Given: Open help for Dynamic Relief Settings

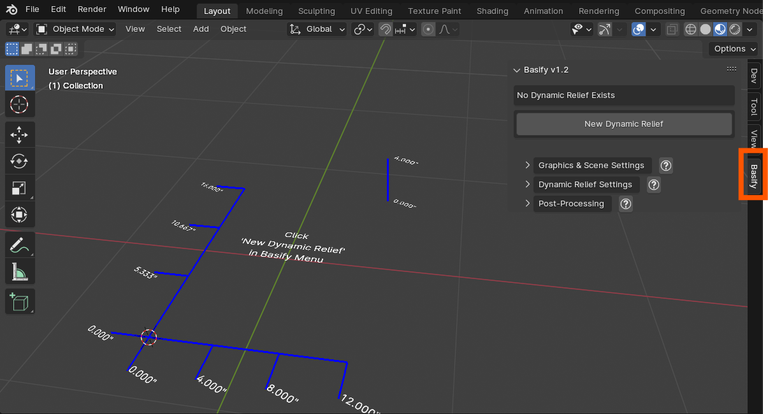Looking at the screenshot, I should [x=653, y=185].
